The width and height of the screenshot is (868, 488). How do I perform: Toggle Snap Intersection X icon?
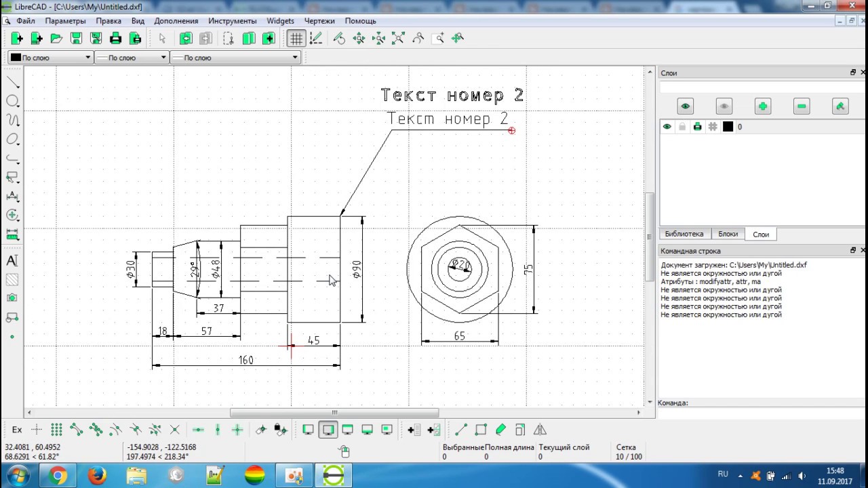pos(174,430)
